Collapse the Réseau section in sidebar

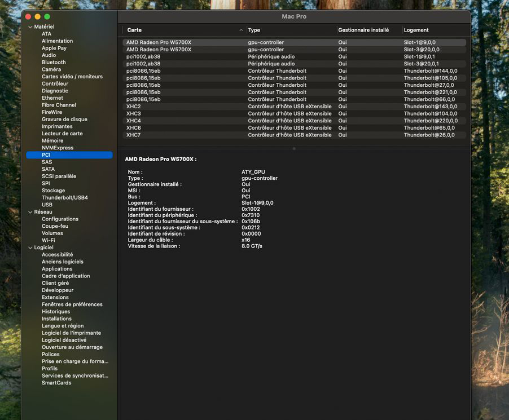(30, 212)
